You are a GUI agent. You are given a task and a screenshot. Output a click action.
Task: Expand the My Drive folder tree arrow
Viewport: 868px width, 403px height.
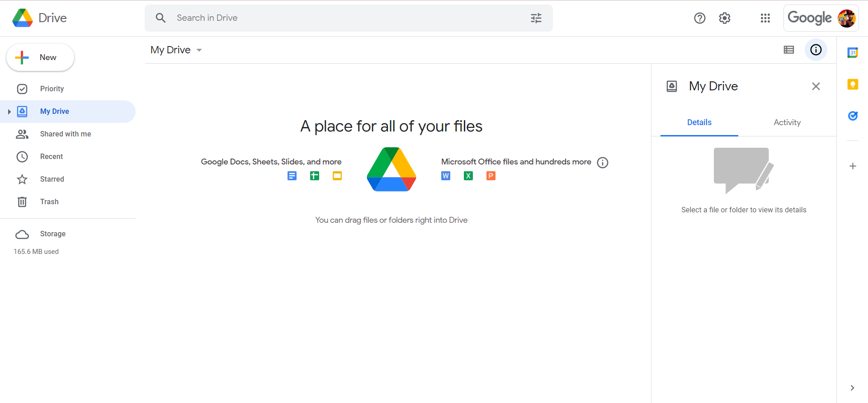pos(9,112)
